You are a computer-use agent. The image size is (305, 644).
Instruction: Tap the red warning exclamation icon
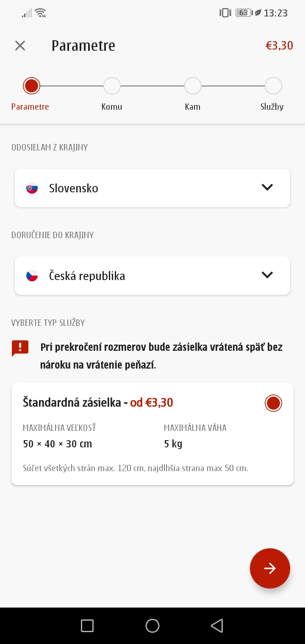tap(20, 348)
